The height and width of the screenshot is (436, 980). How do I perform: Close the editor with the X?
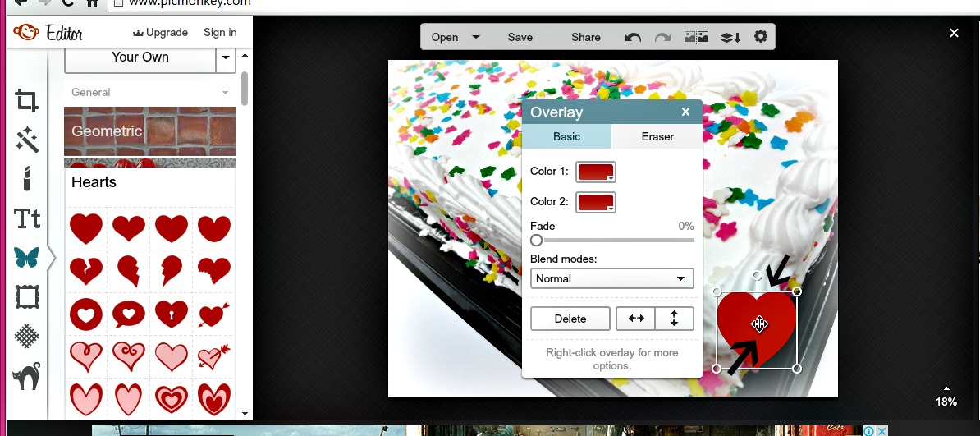(x=954, y=33)
